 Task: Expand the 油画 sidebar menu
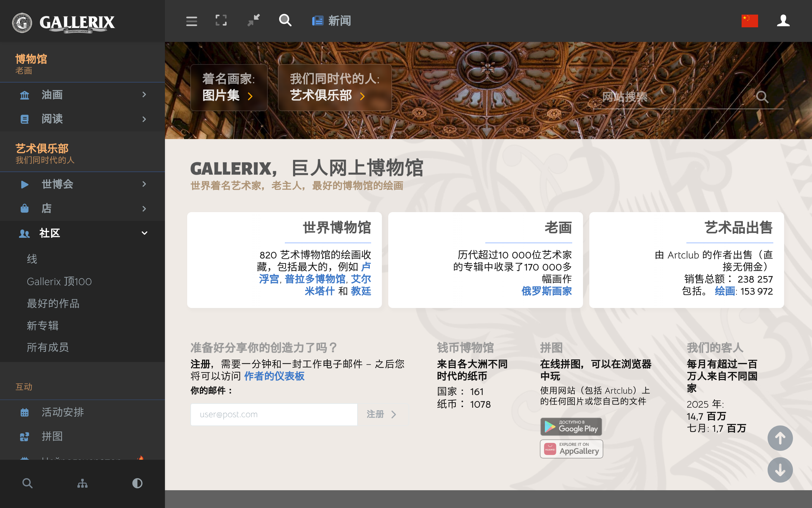82,95
